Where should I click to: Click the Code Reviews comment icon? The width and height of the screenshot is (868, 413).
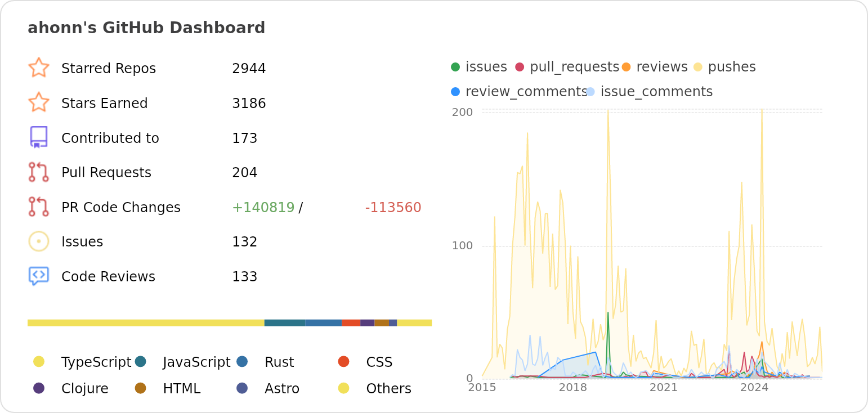pos(39,276)
